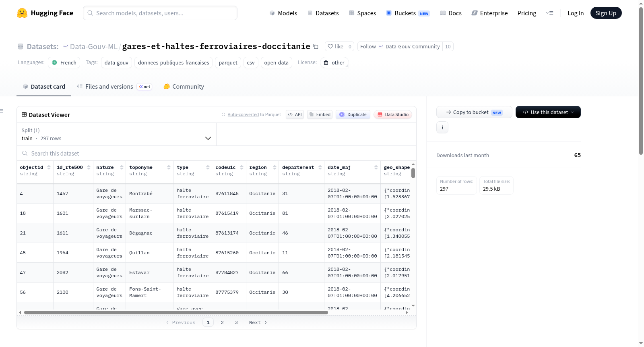Viewport: 644px width, 347px height.
Task: Click the heart like button
Action: (335, 46)
